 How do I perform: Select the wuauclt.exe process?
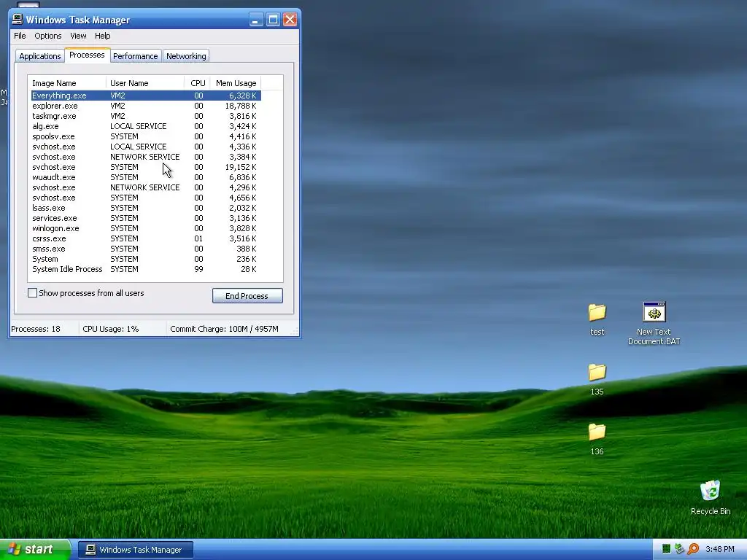(146, 177)
